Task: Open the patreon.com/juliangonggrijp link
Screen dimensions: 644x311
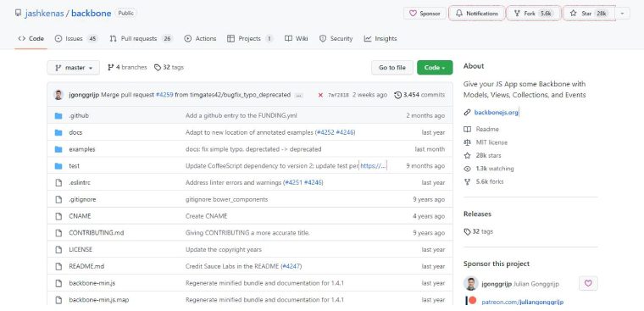Action: coord(523,302)
